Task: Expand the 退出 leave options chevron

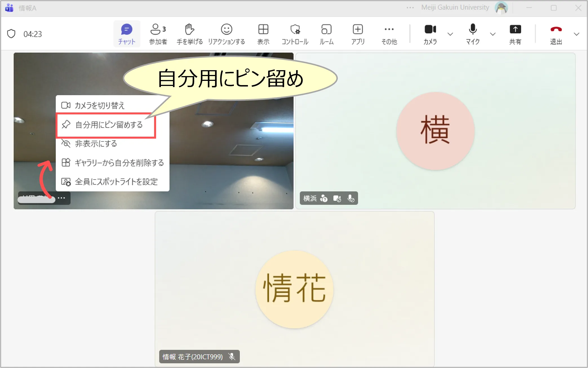Action: click(576, 34)
